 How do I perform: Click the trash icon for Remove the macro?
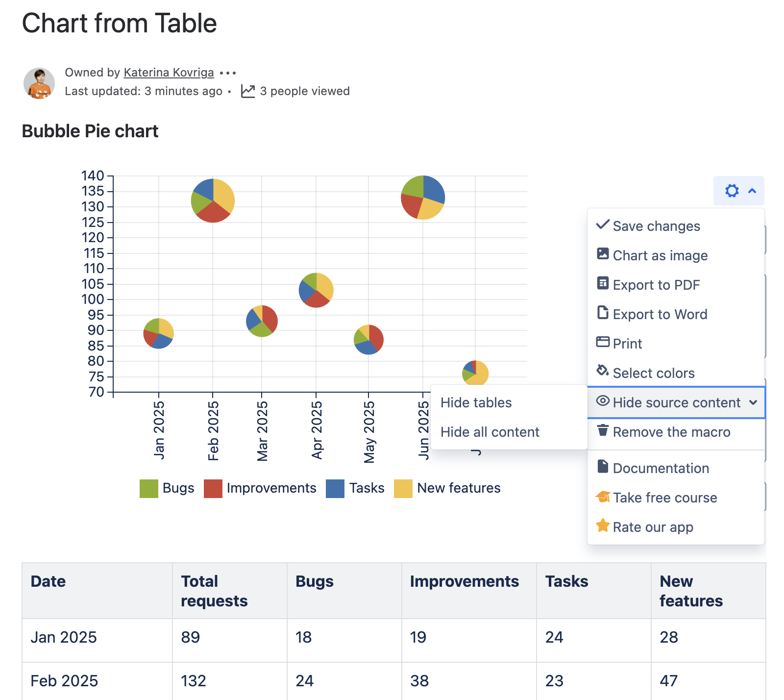(x=603, y=430)
